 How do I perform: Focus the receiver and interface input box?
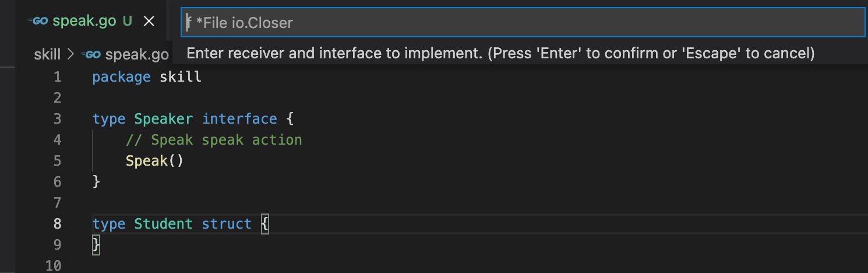click(x=523, y=23)
